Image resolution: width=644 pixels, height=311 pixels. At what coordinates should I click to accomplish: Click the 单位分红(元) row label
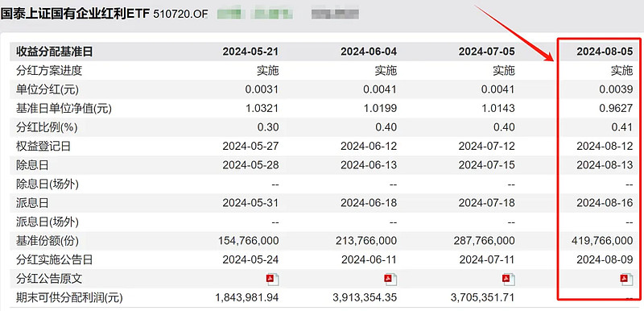click(x=47, y=89)
